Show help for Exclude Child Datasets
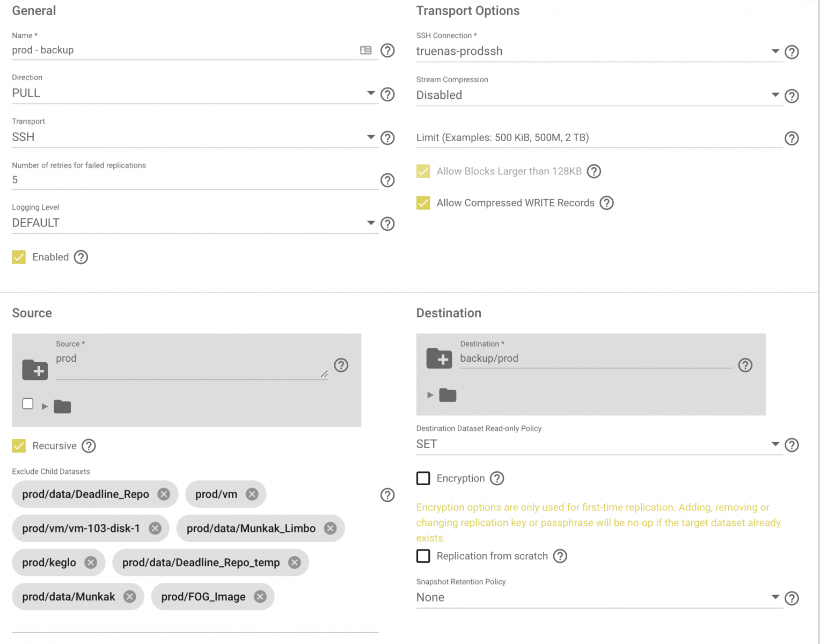This screenshot has height=644, width=820. tap(387, 495)
